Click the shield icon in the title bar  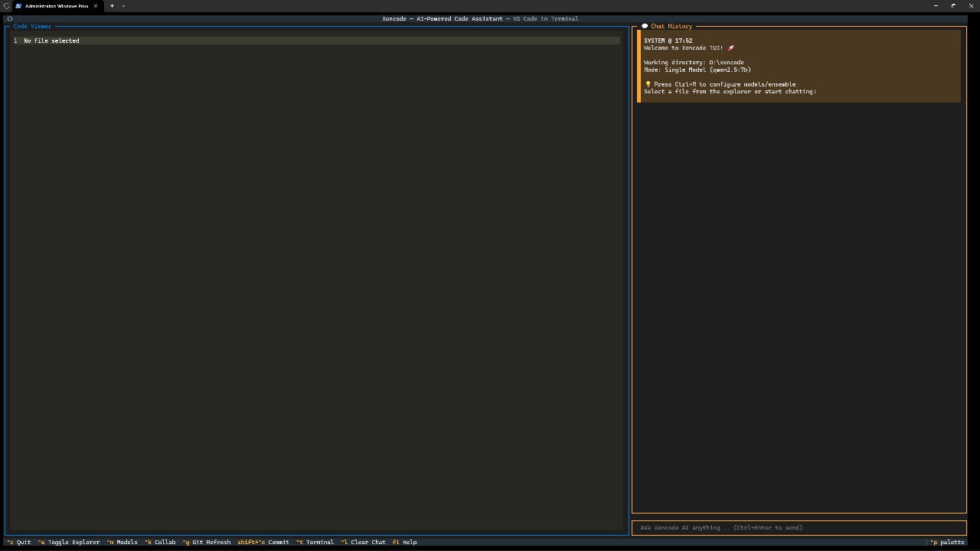[x=6, y=6]
